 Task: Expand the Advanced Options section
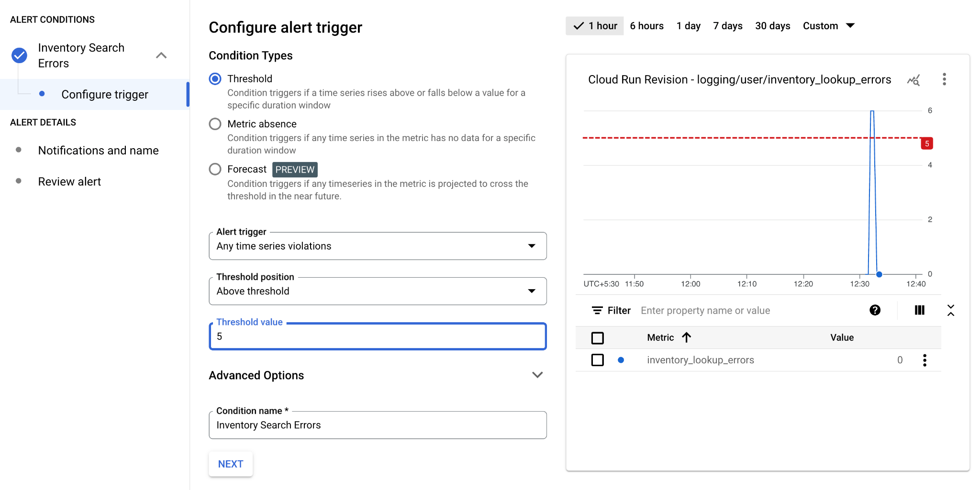[x=537, y=375]
